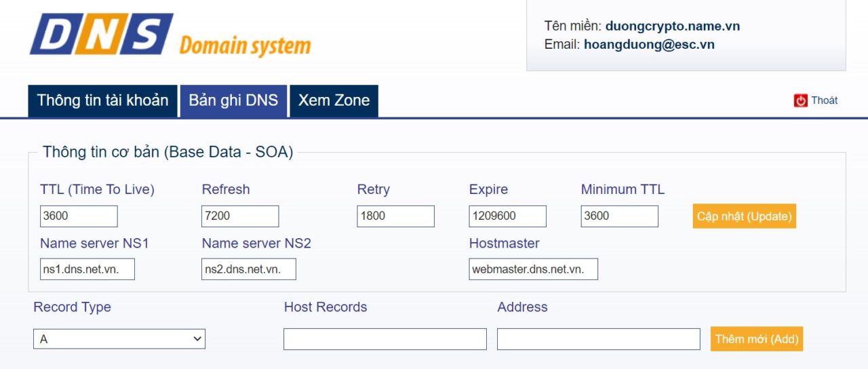
Task: Click the Retry label
Action: (x=374, y=190)
